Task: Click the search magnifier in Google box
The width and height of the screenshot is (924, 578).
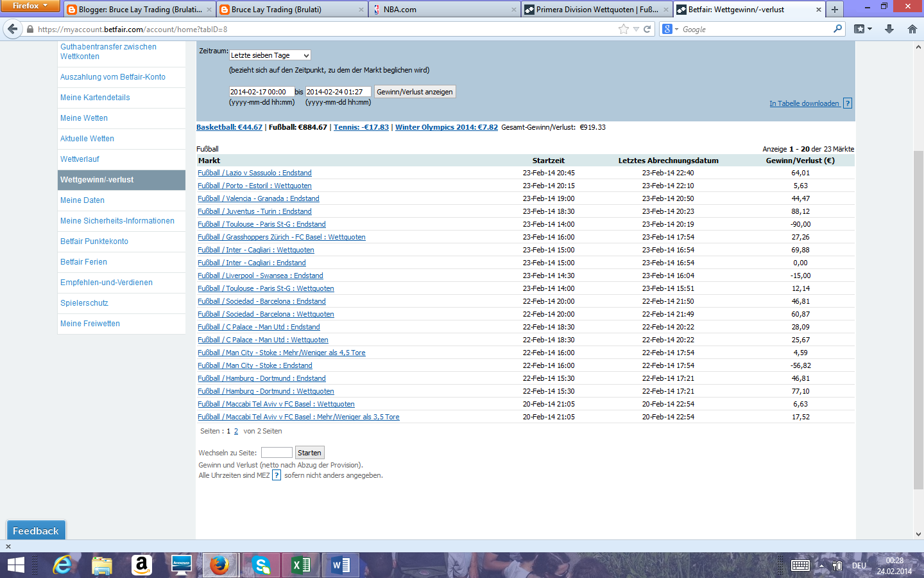Action: point(837,29)
